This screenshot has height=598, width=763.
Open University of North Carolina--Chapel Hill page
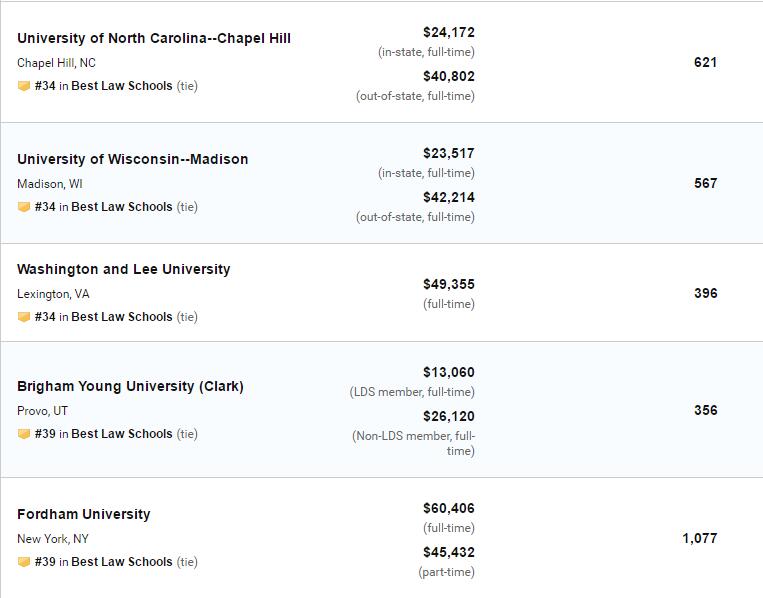coord(154,38)
